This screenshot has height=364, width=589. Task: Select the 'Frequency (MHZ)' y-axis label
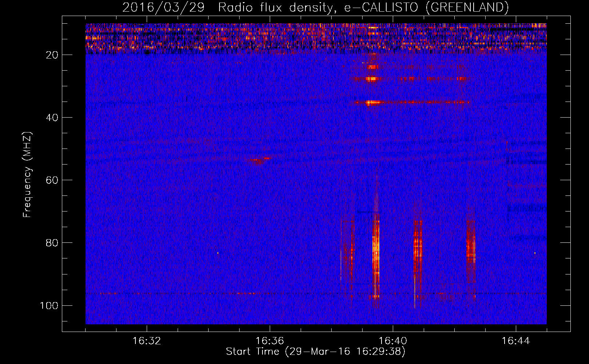click(x=27, y=174)
